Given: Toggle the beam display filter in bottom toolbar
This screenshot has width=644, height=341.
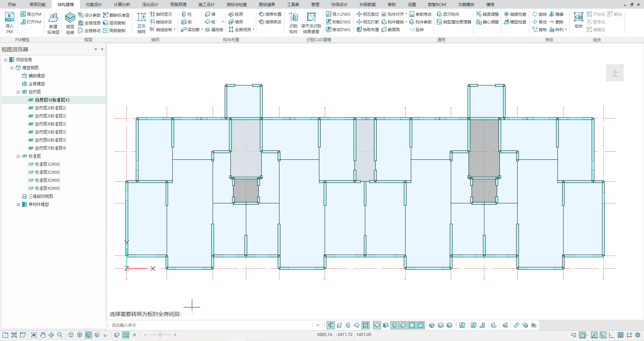Looking at the screenshot, I should 386,325.
